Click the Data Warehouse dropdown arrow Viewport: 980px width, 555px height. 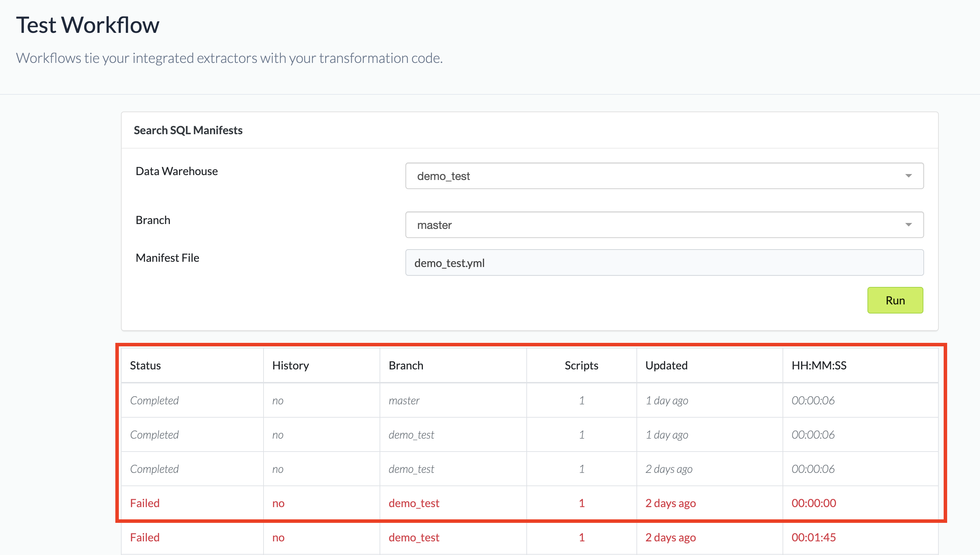(908, 176)
